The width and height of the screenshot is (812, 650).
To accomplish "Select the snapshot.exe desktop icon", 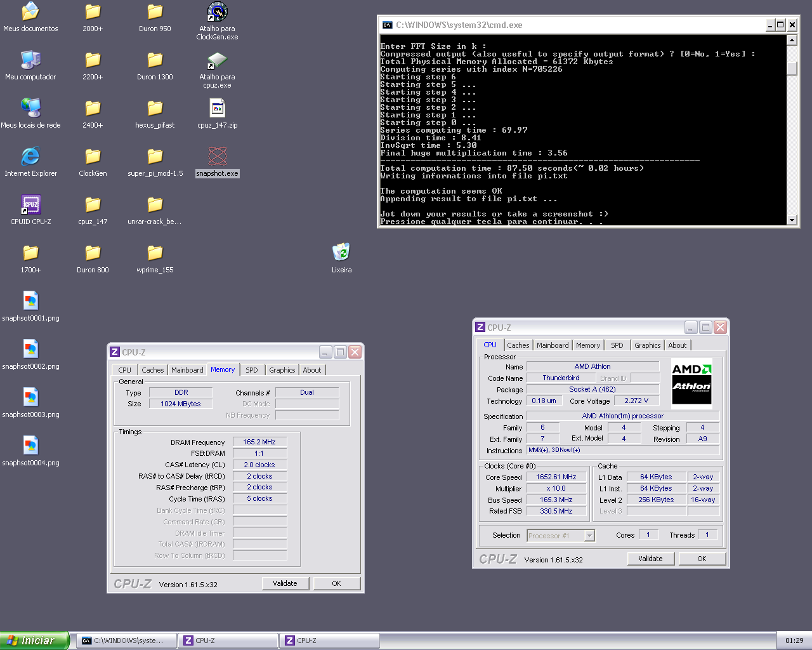I will (217, 162).
